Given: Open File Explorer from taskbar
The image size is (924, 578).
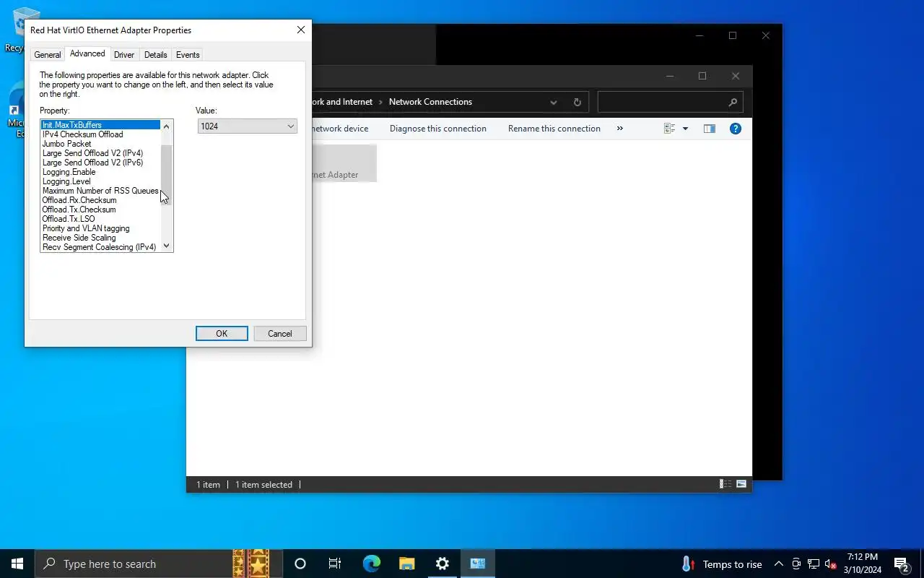Looking at the screenshot, I should (407, 564).
